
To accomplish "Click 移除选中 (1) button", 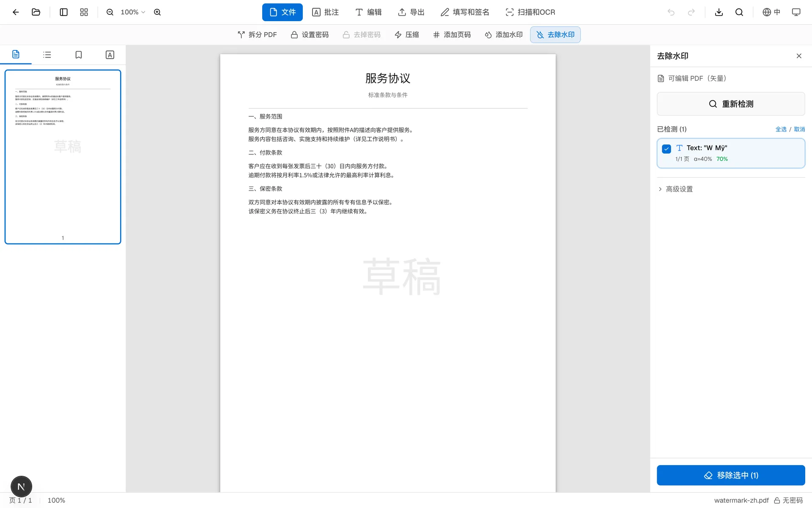I will point(731,475).
